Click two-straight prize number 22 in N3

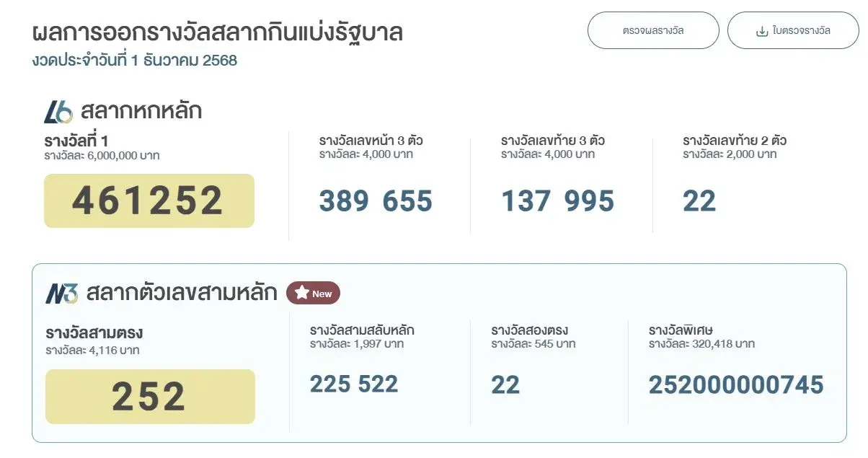click(505, 385)
